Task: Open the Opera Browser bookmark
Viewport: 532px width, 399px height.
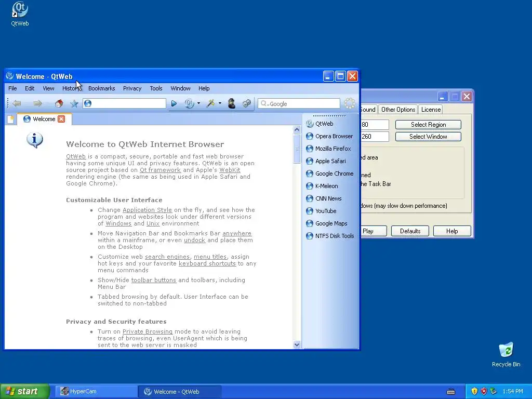Action: click(329, 137)
